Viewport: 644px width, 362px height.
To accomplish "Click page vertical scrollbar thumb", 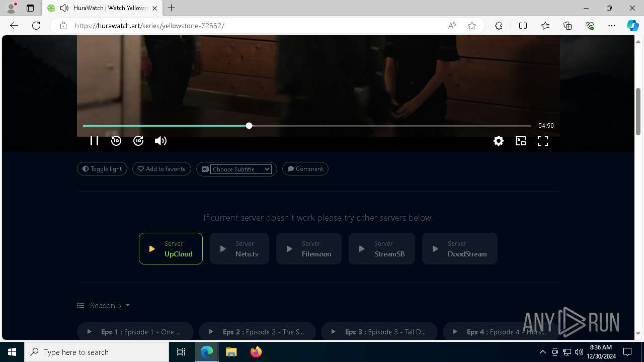I will (x=638, y=111).
